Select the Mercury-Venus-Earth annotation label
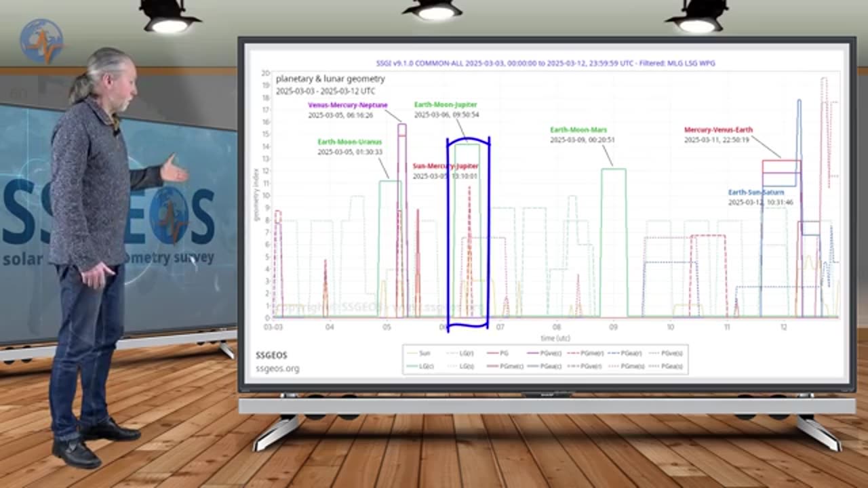Viewport: 868px width, 488px height. [x=718, y=129]
